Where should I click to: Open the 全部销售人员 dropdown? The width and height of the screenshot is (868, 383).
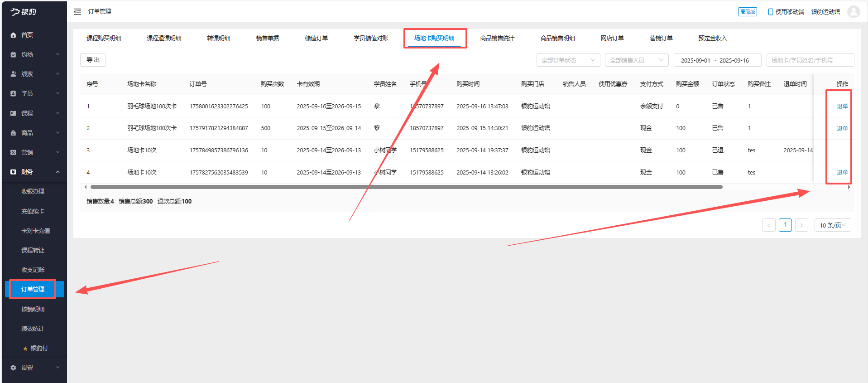[637, 60]
